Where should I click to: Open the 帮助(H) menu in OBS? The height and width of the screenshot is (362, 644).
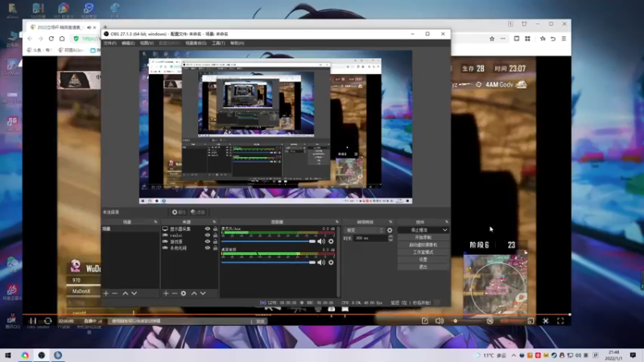[237, 43]
